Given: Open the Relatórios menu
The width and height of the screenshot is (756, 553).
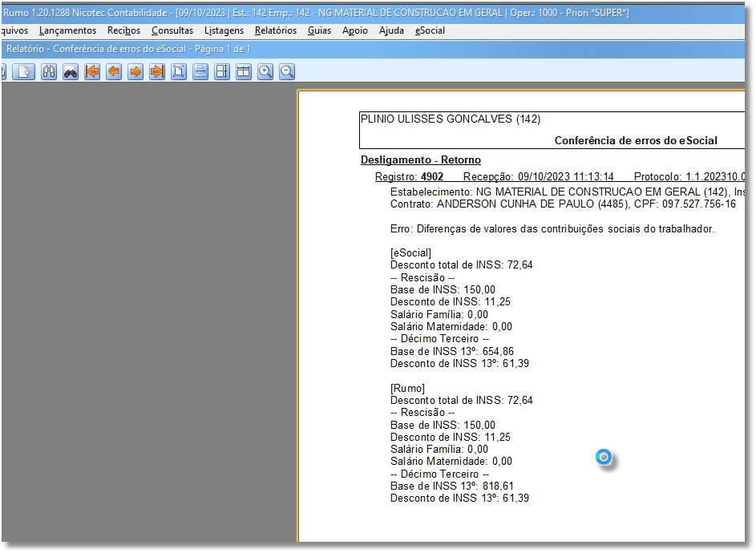Looking at the screenshot, I should tap(276, 30).
